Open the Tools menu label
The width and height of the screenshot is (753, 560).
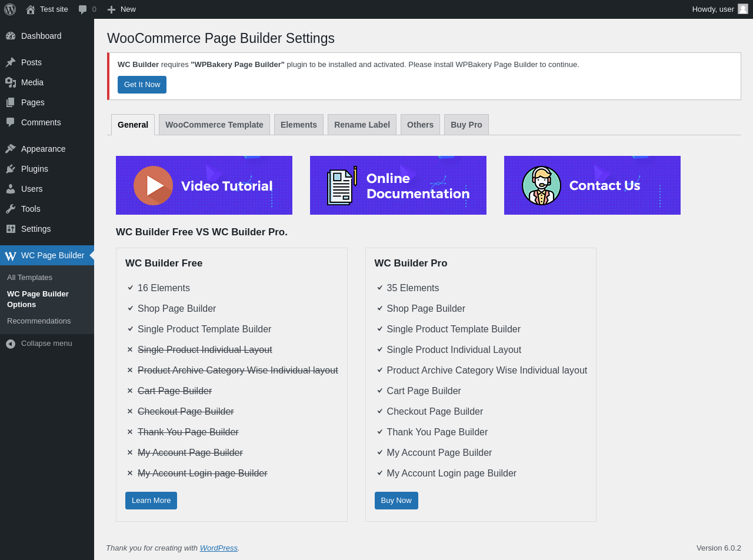pyautogui.click(x=31, y=209)
